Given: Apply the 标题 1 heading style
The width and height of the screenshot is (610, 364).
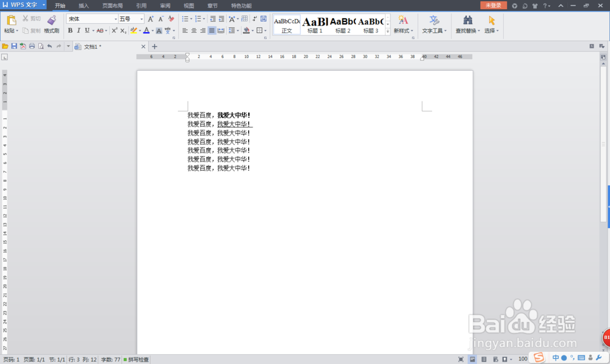Looking at the screenshot, I should 315,25.
